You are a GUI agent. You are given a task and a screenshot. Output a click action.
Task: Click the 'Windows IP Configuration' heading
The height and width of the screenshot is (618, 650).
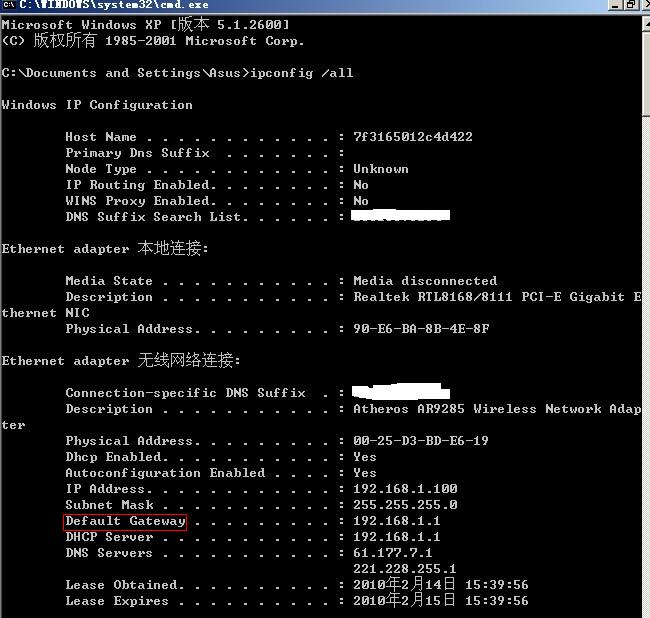click(97, 105)
